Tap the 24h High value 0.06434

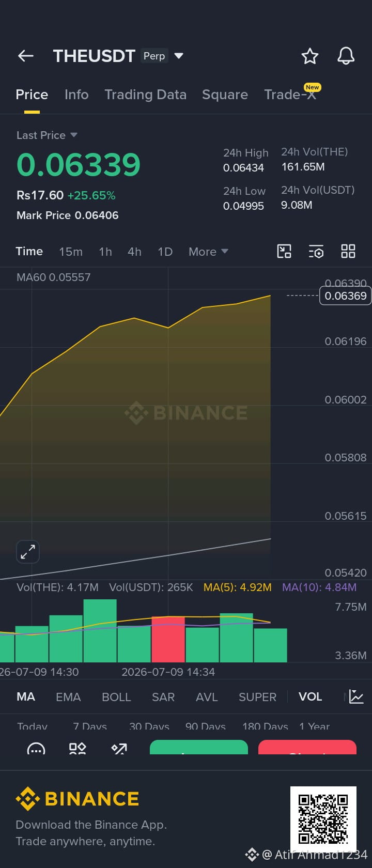click(x=243, y=168)
